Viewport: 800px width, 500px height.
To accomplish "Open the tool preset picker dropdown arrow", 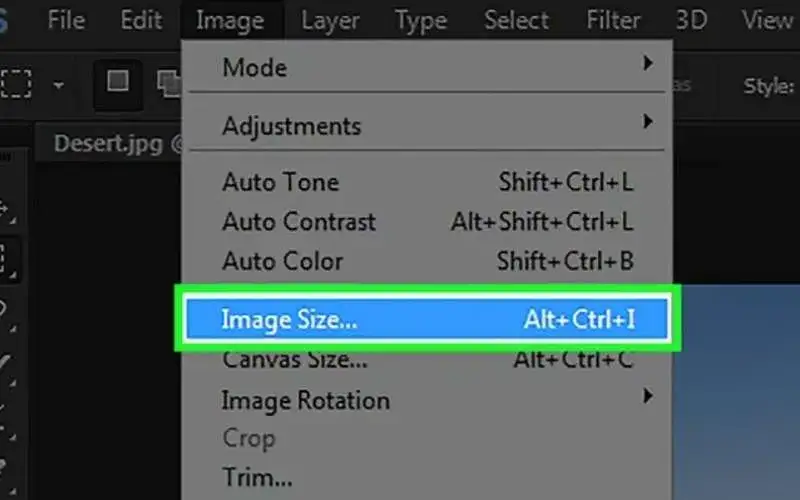I will [58, 85].
